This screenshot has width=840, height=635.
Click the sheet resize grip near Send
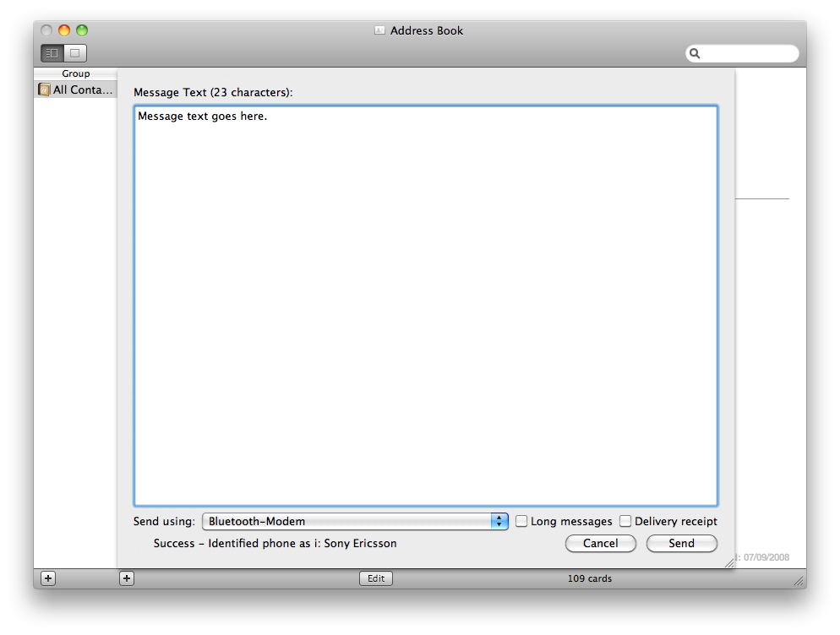[728, 562]
